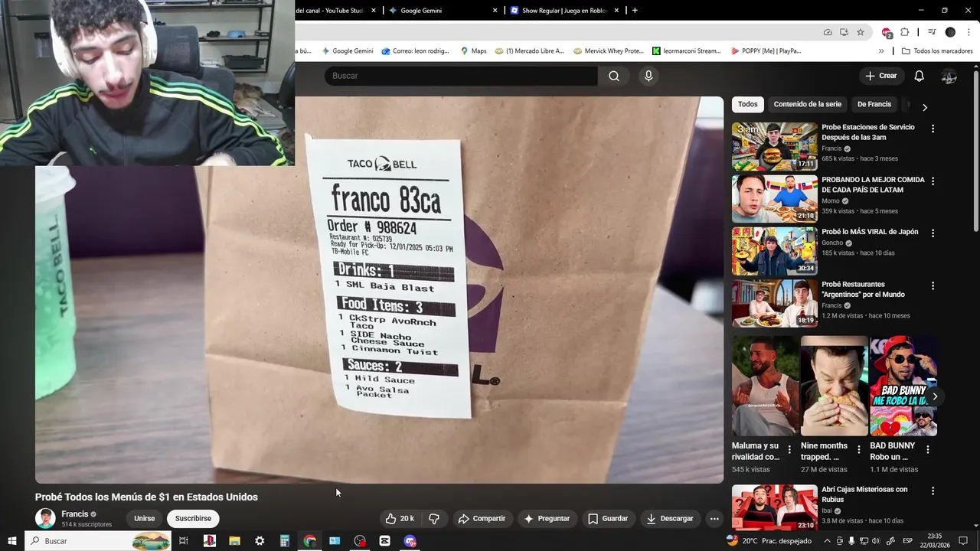Click the YouTube Buscar search field
Screen dimensions: 980x551
pyautogui.click(x=461, y=76)
